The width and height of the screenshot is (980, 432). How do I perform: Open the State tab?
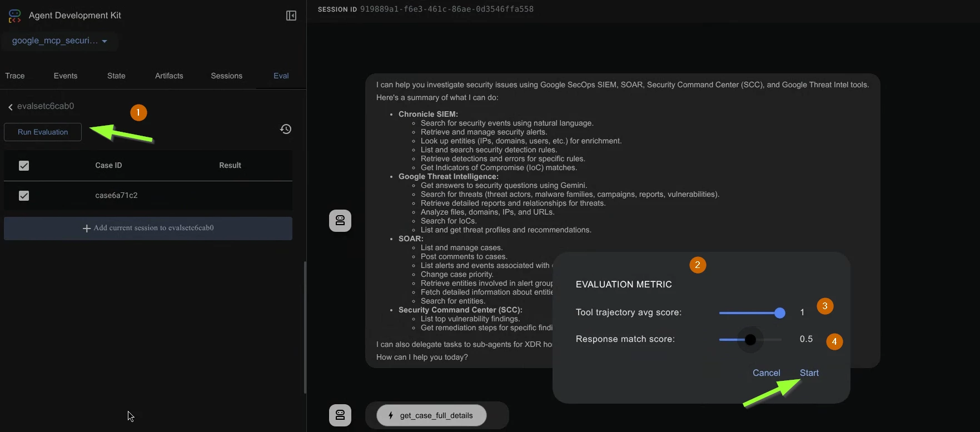point(116,76)
